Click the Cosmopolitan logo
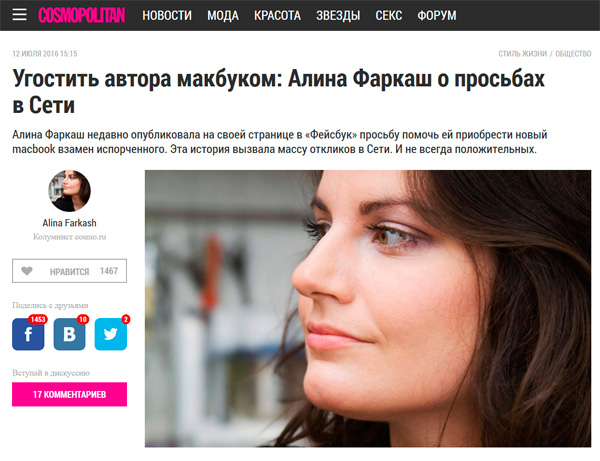This screenshot has height=461, width=600. coord(82,15)
